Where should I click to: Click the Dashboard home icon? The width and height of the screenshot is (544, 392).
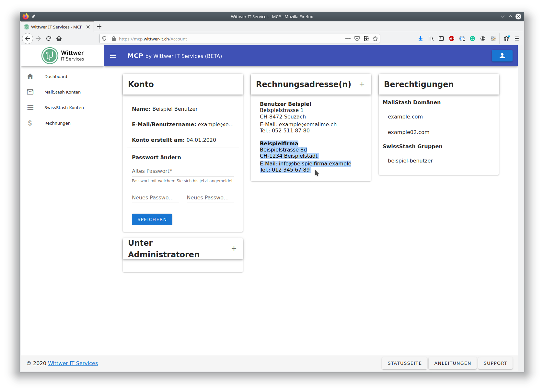tap(30, 76)
